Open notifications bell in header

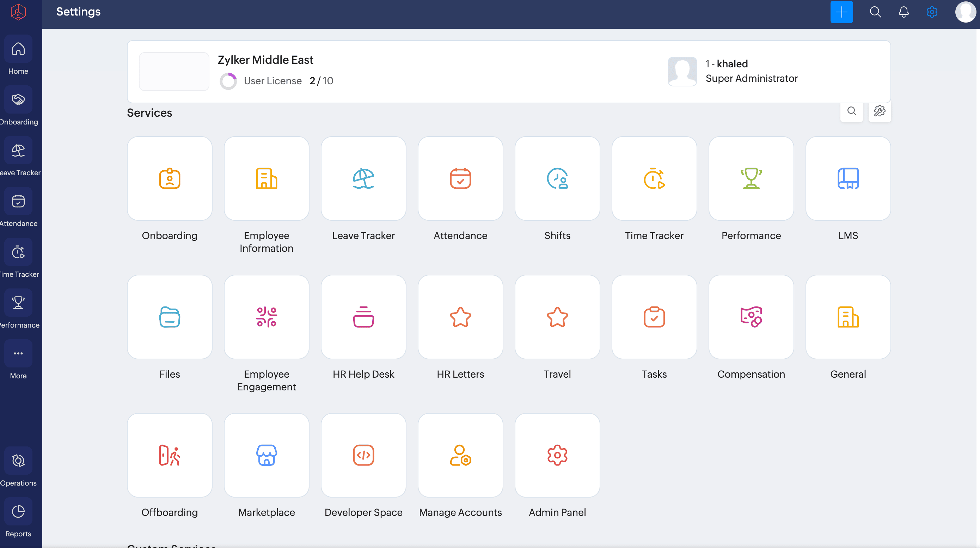tap(904, 12)
